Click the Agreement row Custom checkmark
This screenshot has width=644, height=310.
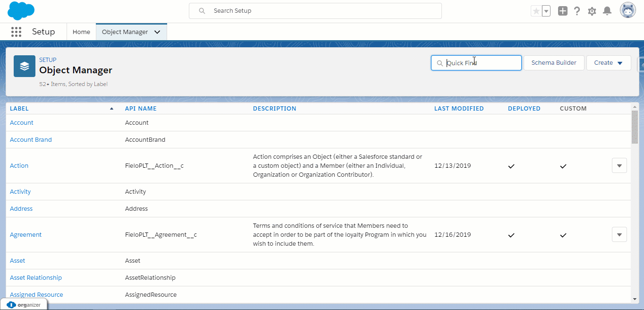click(x=563, y=235)
